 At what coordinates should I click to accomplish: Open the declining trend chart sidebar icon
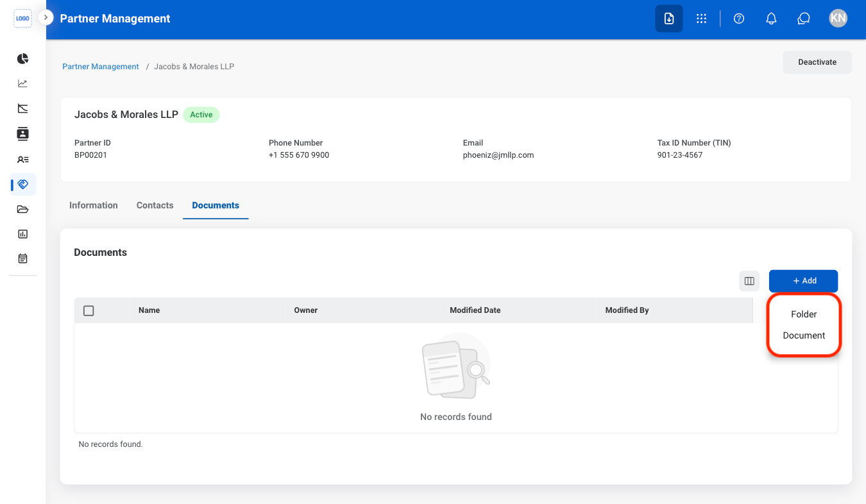coord(23,108)
